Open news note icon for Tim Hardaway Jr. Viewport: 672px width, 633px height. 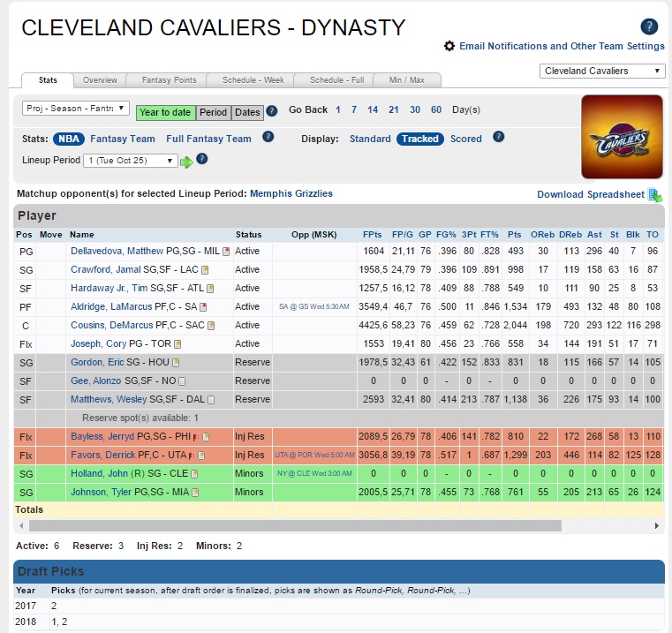[x=210, y=289]
